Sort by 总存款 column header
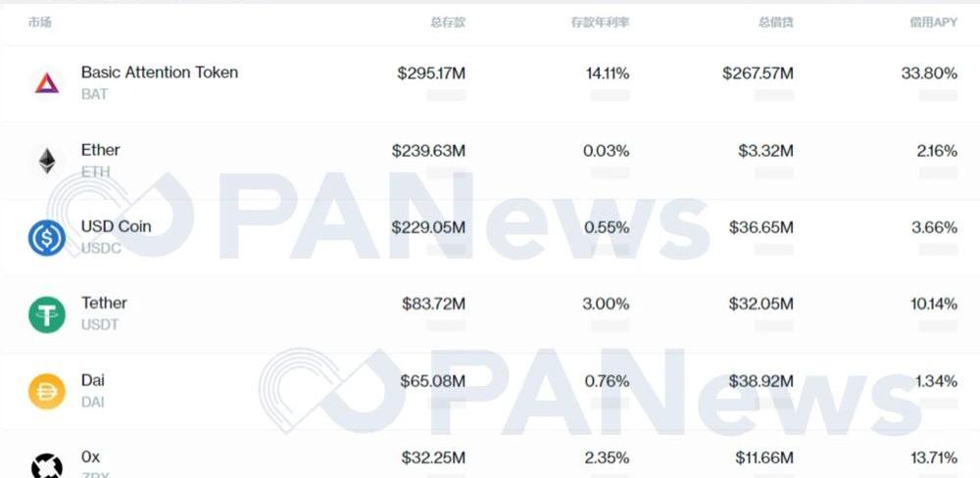The image size is (980, 478). 448,23
